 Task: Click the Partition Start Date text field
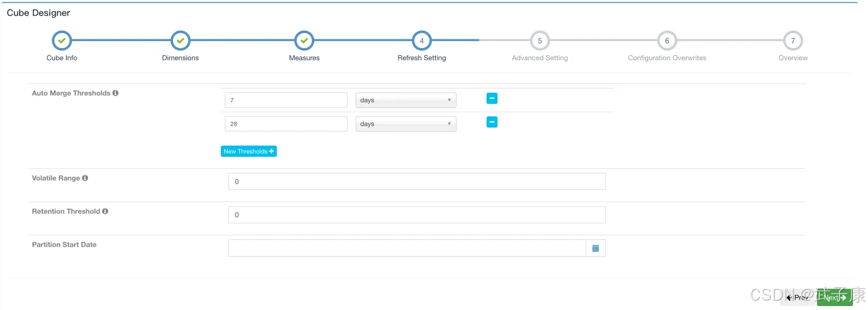(x=407, y=248)
